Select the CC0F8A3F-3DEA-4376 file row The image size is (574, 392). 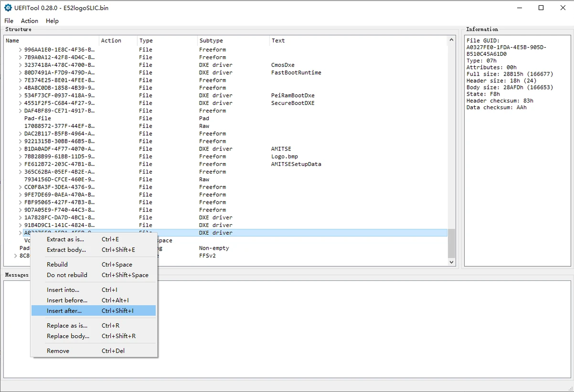pyautogui.click(x=226, y=187)
